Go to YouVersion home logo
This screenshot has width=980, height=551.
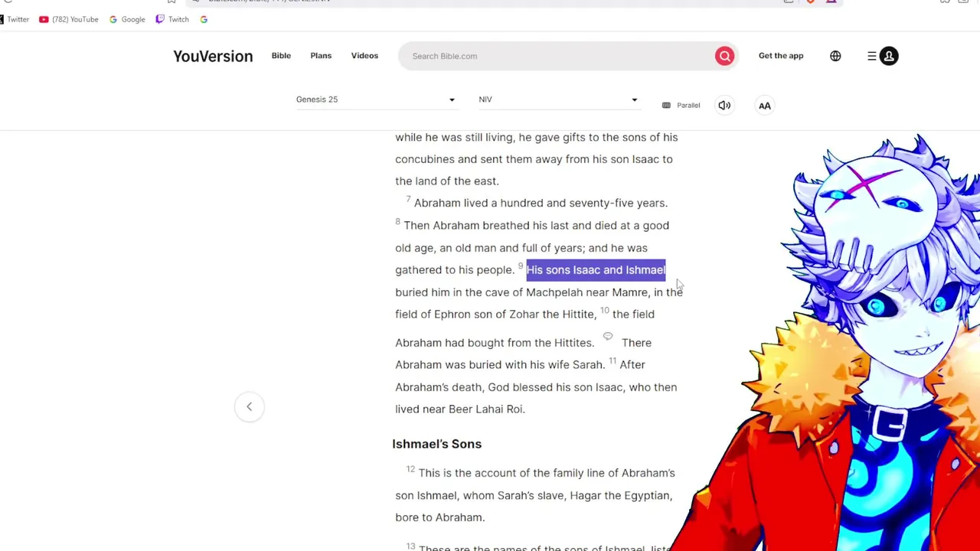coord(213,56)
